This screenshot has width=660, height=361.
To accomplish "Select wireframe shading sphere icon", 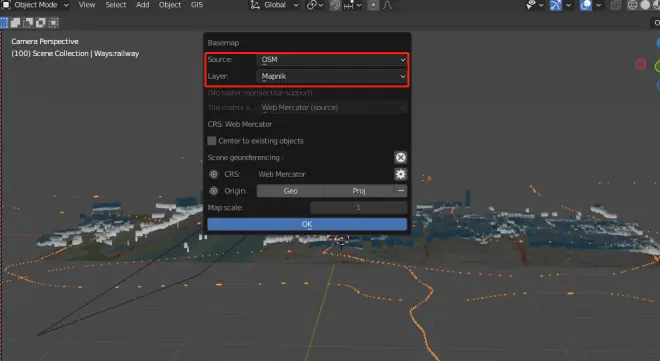I will tap(632, 5).
